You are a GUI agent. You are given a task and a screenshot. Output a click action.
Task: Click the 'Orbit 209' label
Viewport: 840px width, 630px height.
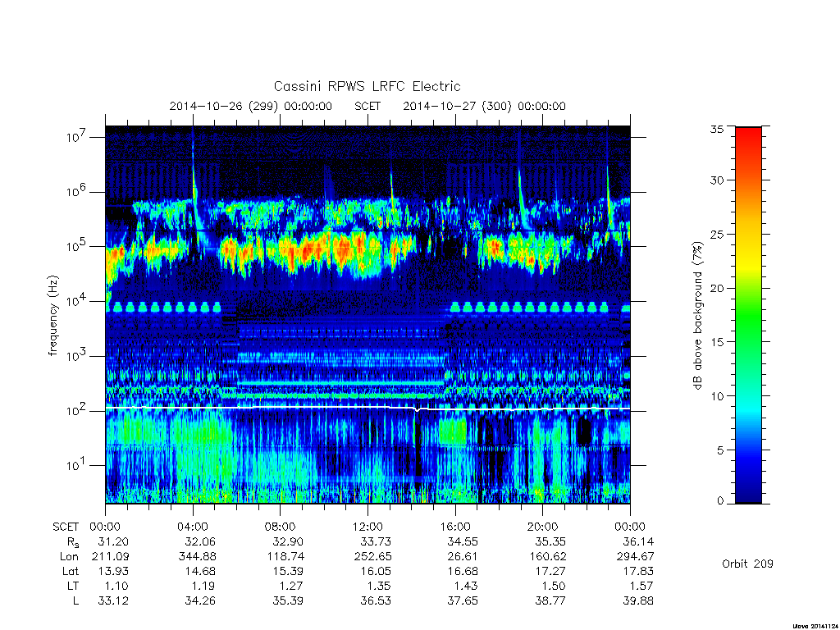pos(747,564)
